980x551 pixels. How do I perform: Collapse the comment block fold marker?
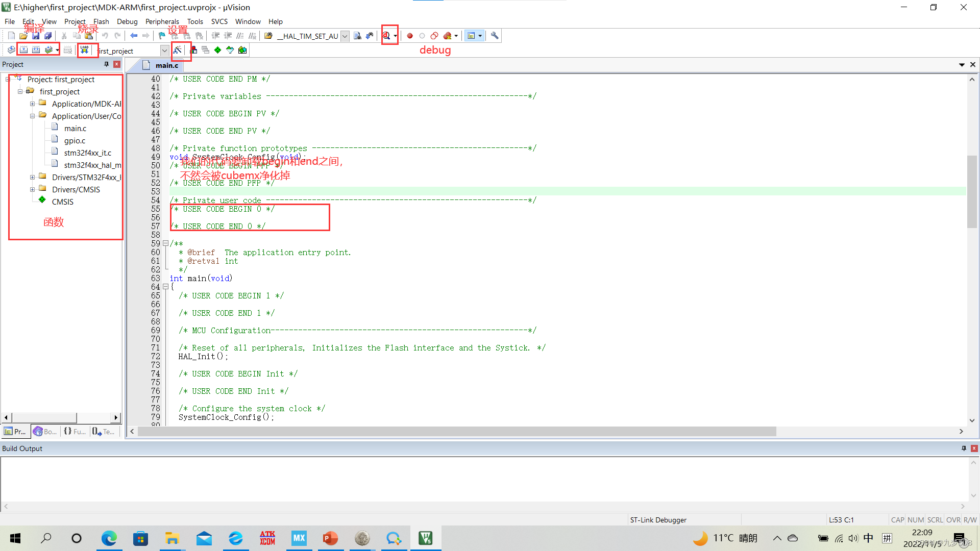pos(165,243)
